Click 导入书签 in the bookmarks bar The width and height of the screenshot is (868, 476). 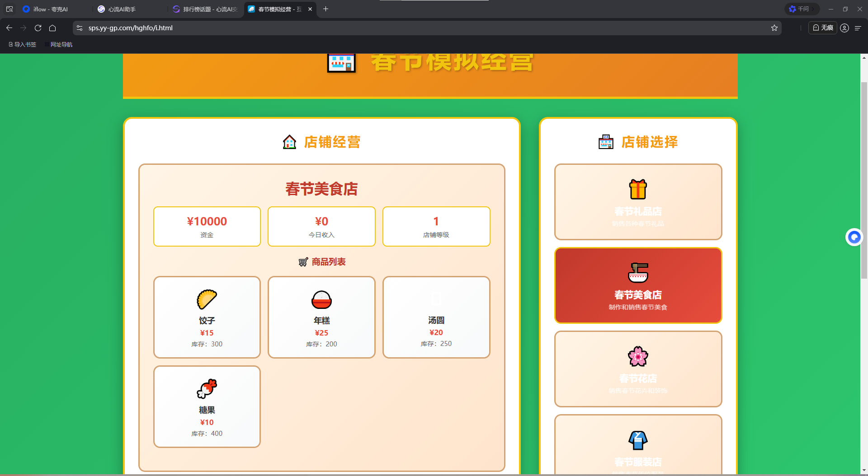coord(23,44)
